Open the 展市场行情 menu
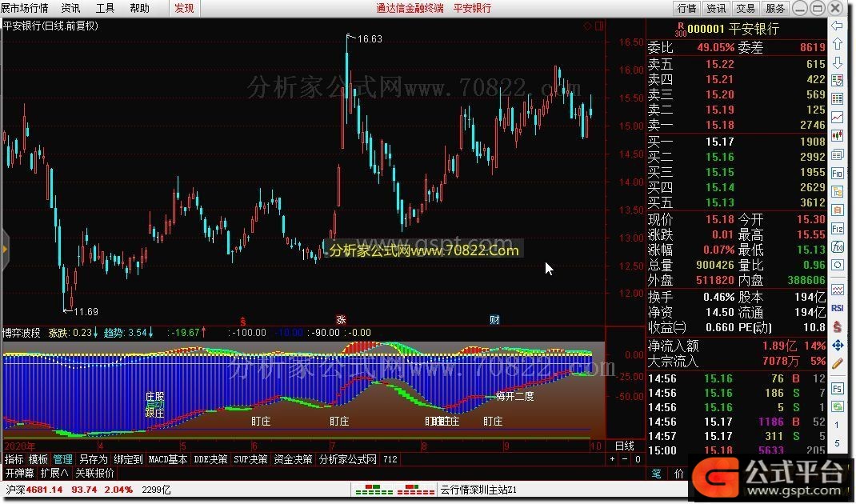Screen dimensions: 856x504 [x=24, y=8]
